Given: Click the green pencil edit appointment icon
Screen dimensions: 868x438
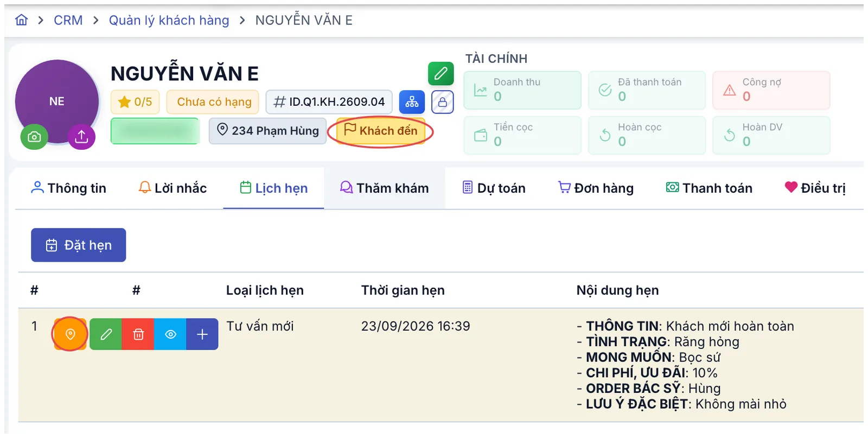Looking at the screenshot, I should click(106, 334).
